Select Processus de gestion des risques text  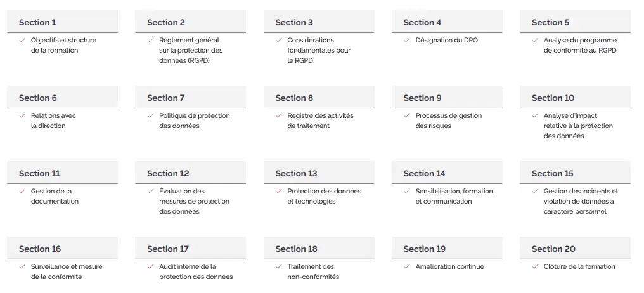tap(449, 121)
